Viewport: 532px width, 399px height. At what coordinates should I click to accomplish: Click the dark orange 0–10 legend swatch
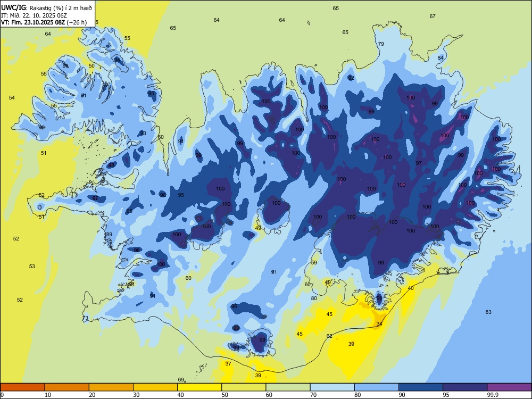tap(23, 387)
